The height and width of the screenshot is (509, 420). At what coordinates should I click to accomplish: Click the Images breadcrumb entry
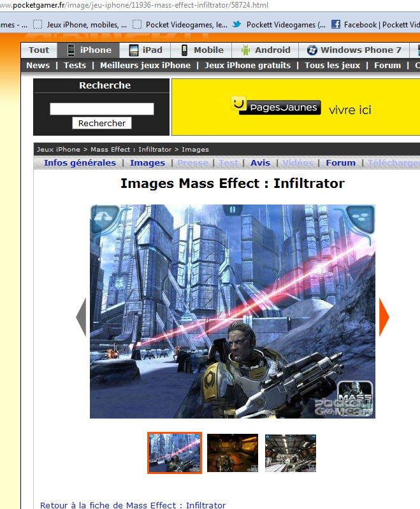(x=195, y=149)
